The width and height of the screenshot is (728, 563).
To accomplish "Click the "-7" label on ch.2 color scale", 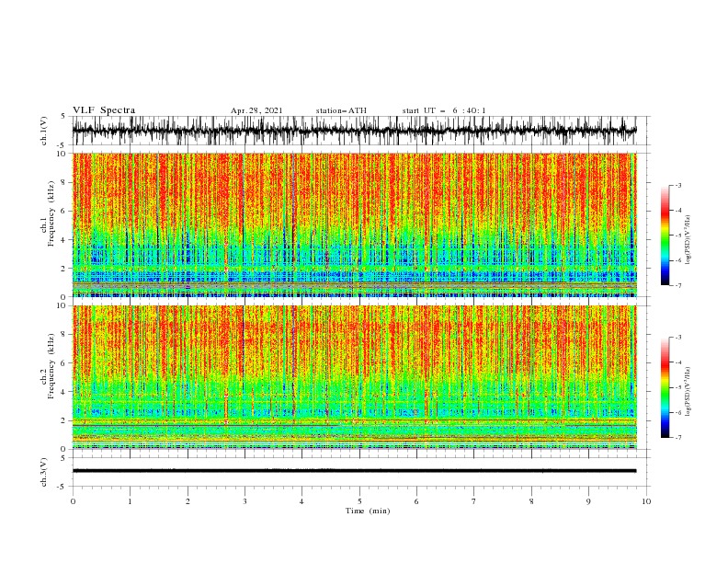I will [x=677, y=438].
